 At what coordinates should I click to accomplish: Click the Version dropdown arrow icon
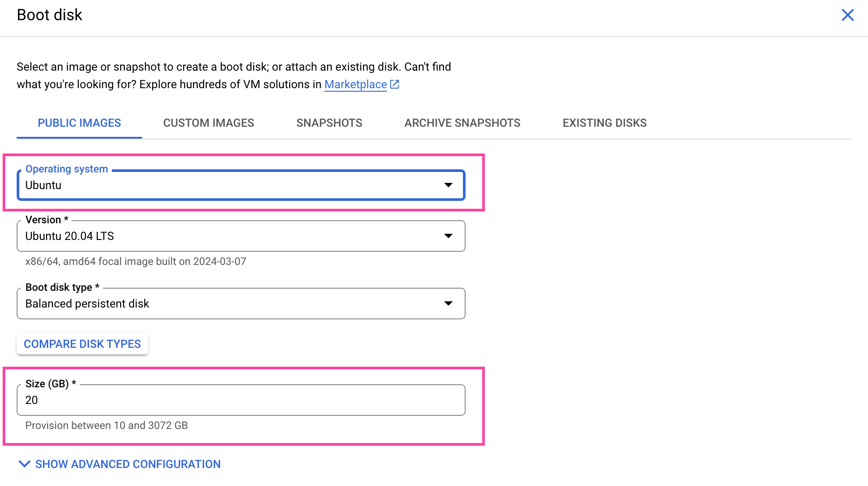pos(448,236)
